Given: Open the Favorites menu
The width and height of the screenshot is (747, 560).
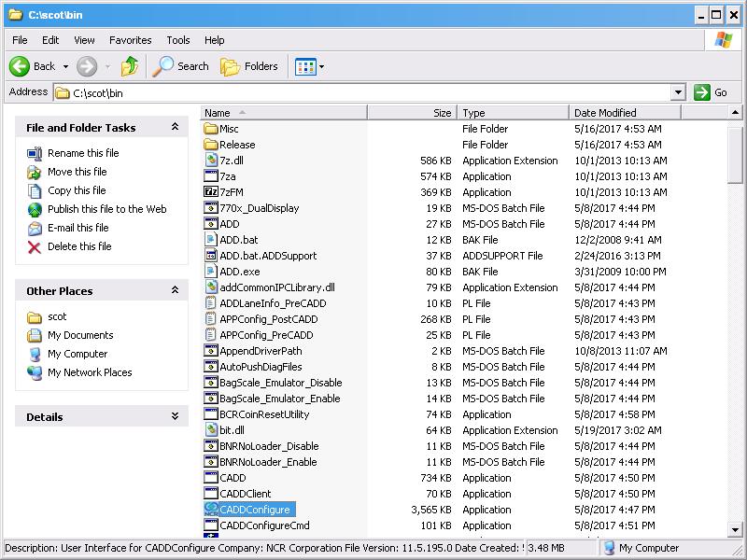Looking at the screenshot, I should (x=131, y=40).
